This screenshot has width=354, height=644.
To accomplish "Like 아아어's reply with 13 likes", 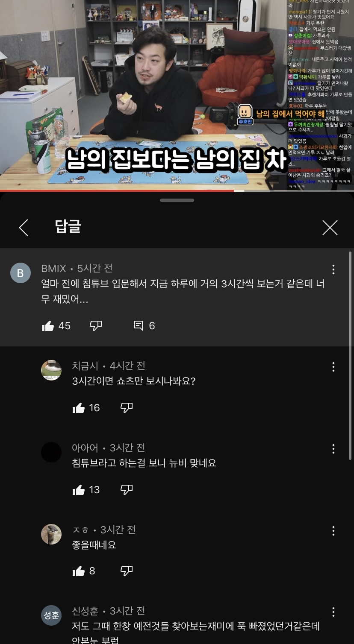I will click(79, 490).
